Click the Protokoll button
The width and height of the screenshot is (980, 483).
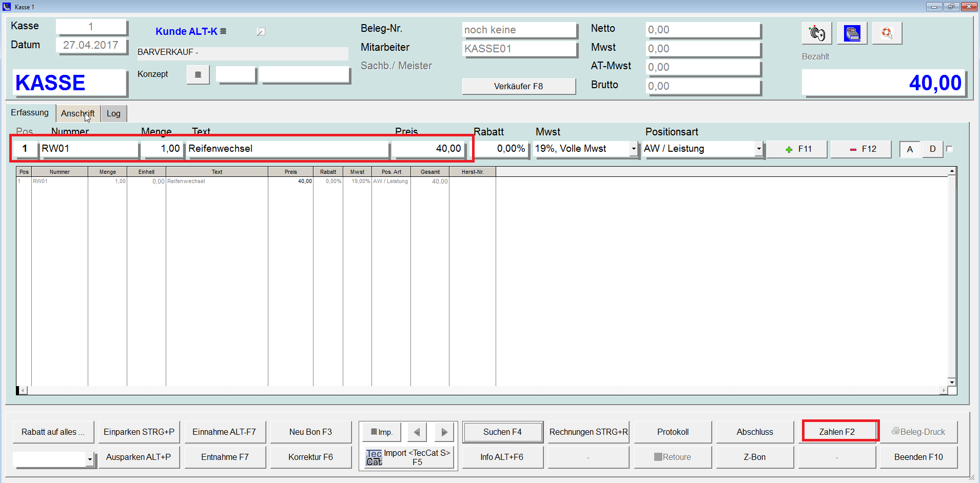pos(672,432)
